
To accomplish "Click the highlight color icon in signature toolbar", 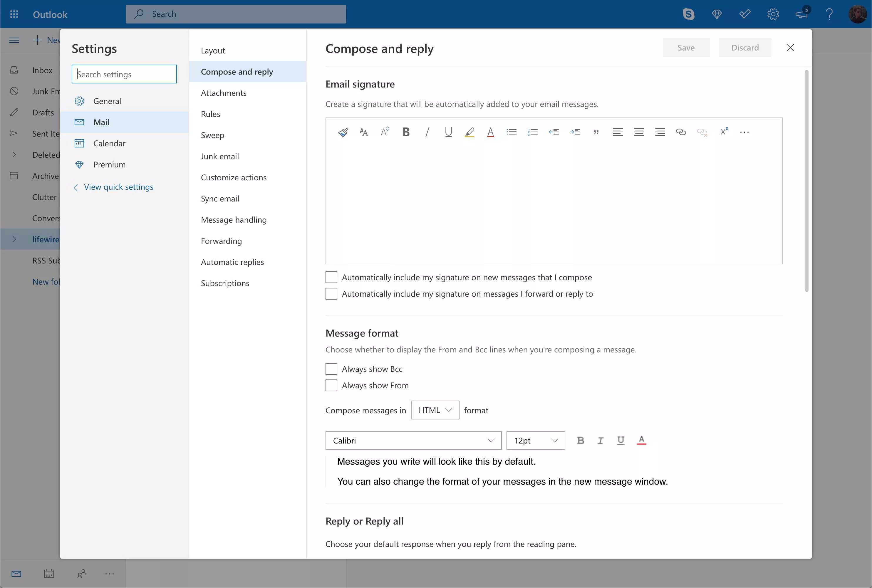I will coord(469,132).
